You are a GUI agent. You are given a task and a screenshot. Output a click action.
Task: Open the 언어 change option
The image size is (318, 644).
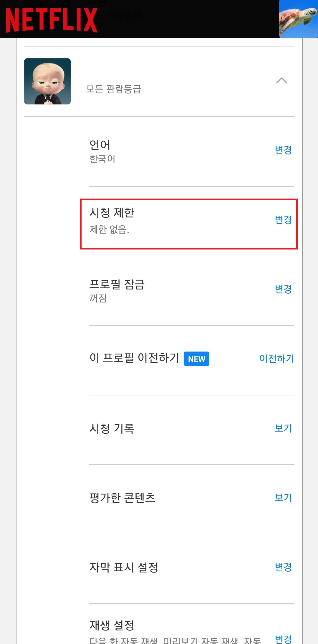point(283,150)
